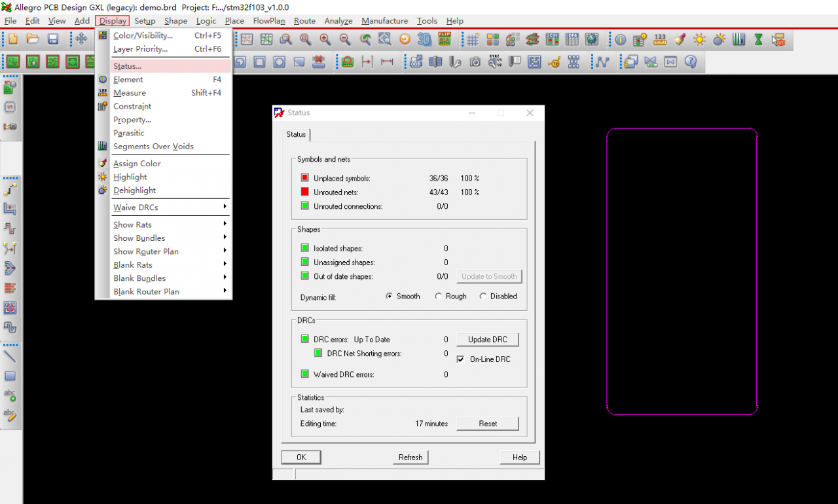Image resolution: width=838 pixels, height=504 pixels.
Task: Zoom out with the minus magnifier icon
Action: [345, 39]
